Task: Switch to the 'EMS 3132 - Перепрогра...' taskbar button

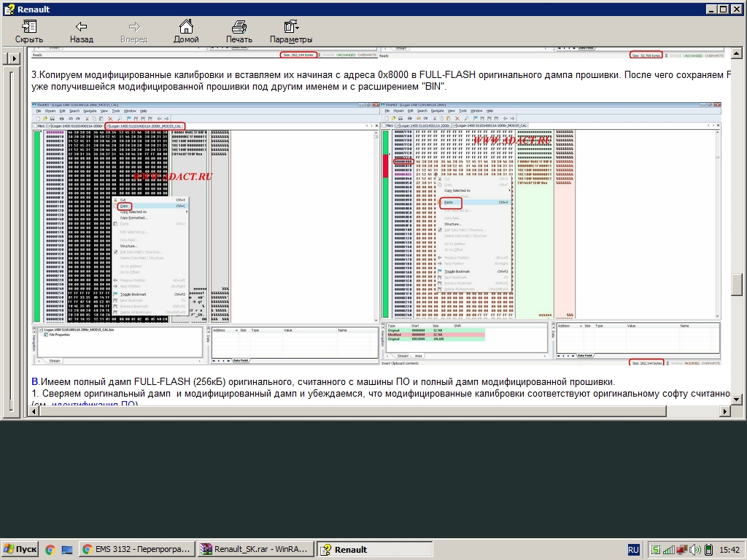Action: (x=137, y=549)
